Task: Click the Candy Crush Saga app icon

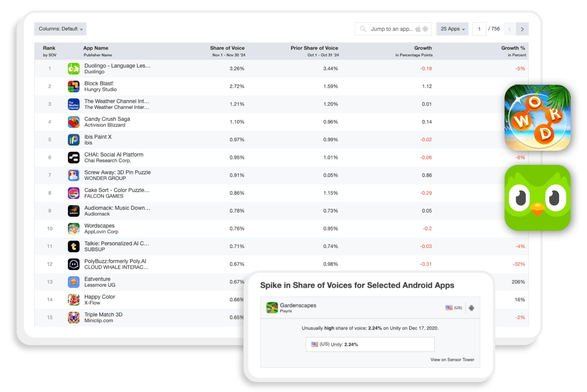Action: point(73,122)
